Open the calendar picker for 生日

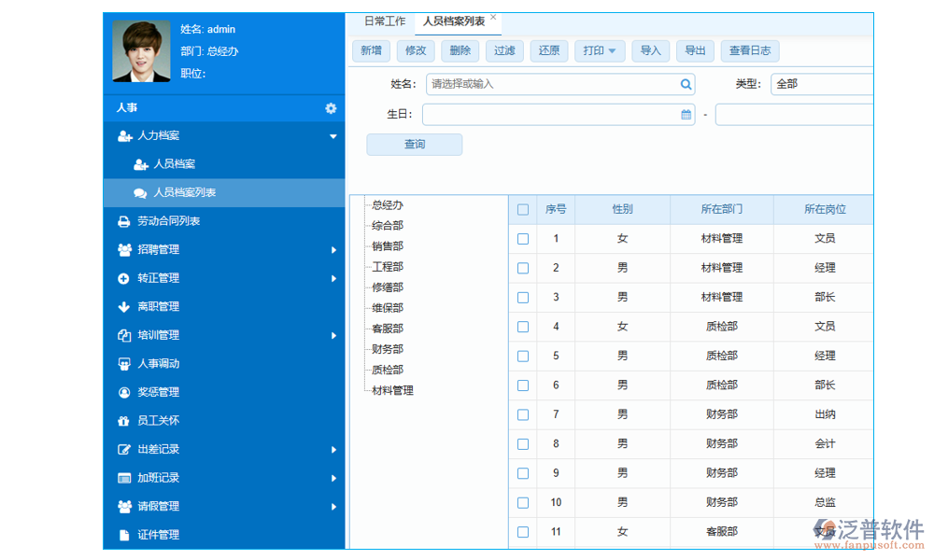tap(685, 114)
